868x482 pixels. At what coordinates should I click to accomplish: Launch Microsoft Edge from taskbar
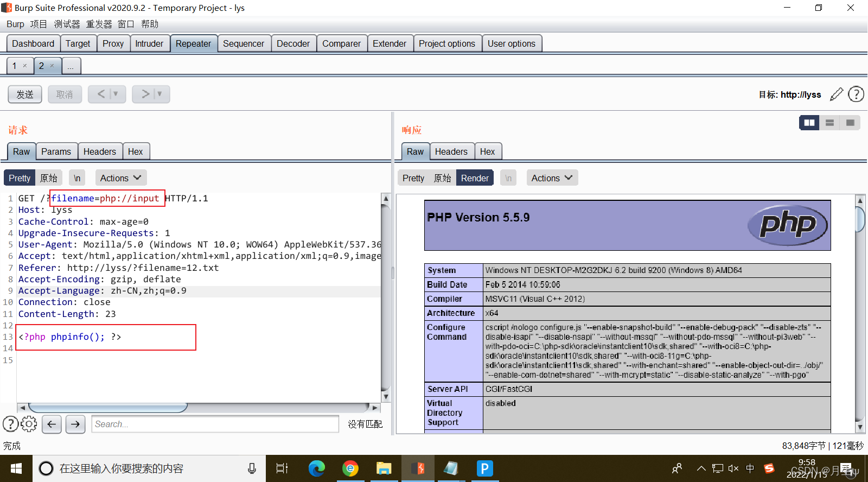[x=317, y=468]
